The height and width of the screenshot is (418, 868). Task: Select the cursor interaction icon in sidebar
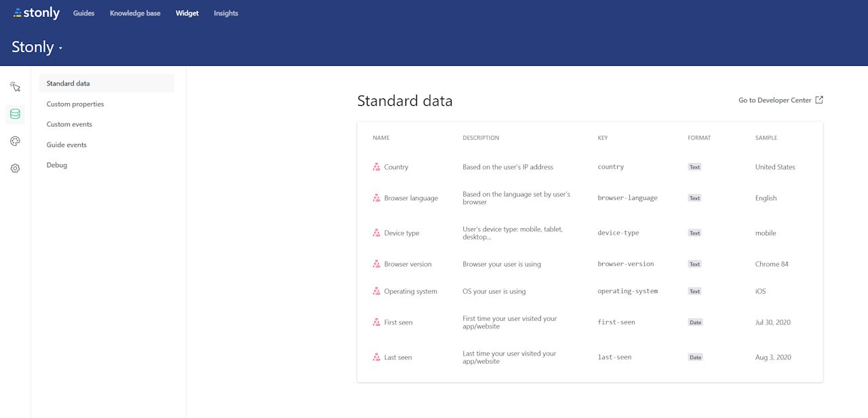click(x=15, y=87)
